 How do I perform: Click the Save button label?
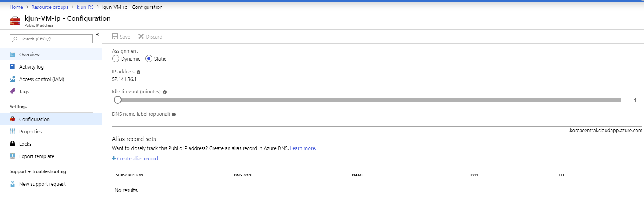125,37
